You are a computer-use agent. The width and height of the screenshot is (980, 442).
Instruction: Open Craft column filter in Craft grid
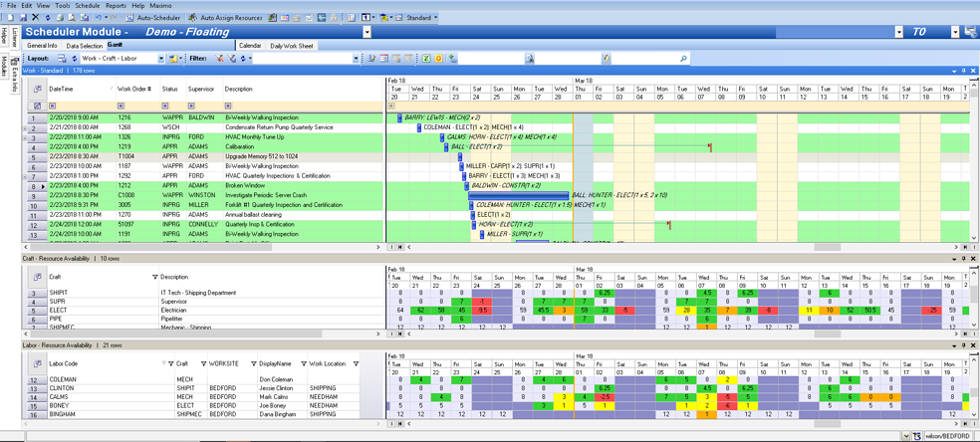(155, 276)
